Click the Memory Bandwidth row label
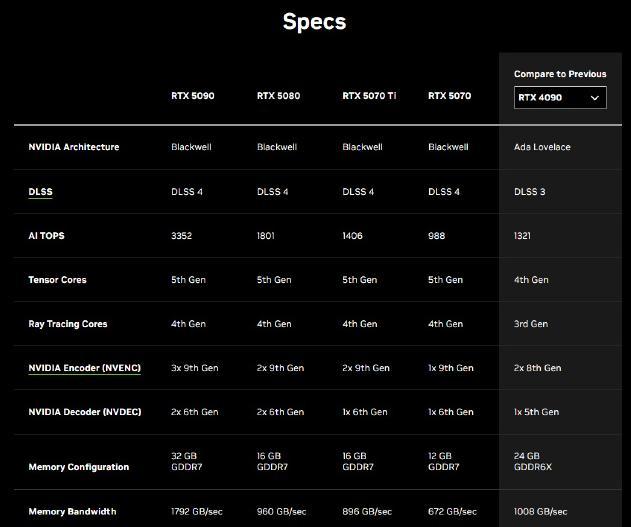The height and width of the screenshot is (527, 631). (72, 511)
